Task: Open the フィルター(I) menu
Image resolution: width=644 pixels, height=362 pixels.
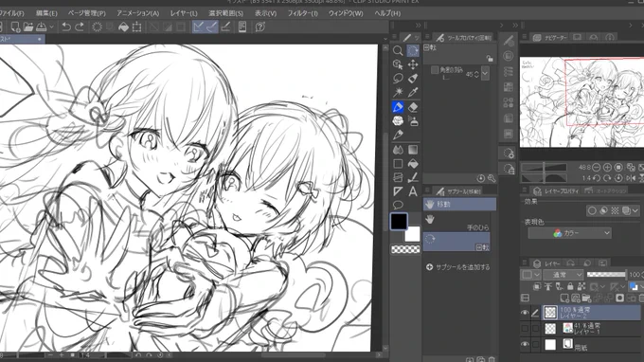Action: (302, 13)
